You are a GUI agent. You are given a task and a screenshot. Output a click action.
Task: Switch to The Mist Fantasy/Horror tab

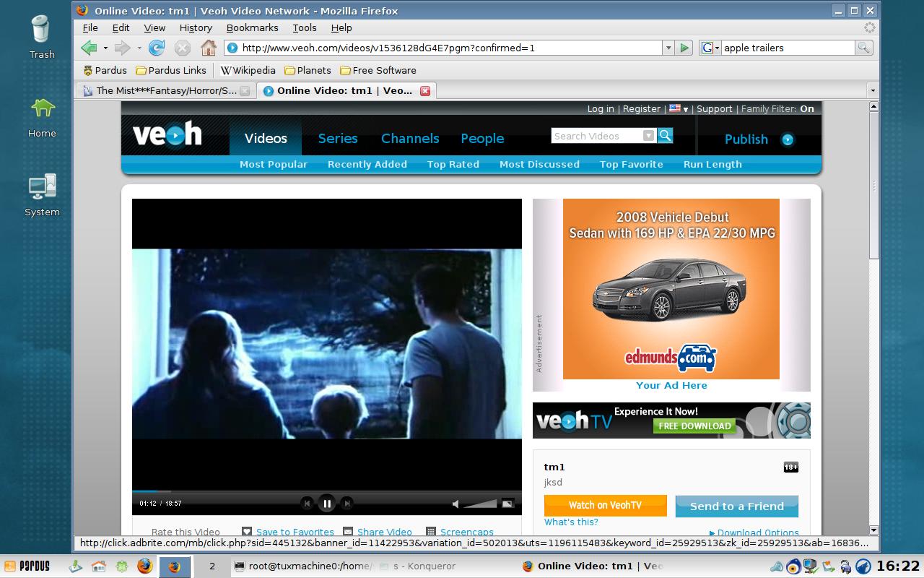point(166,90)
